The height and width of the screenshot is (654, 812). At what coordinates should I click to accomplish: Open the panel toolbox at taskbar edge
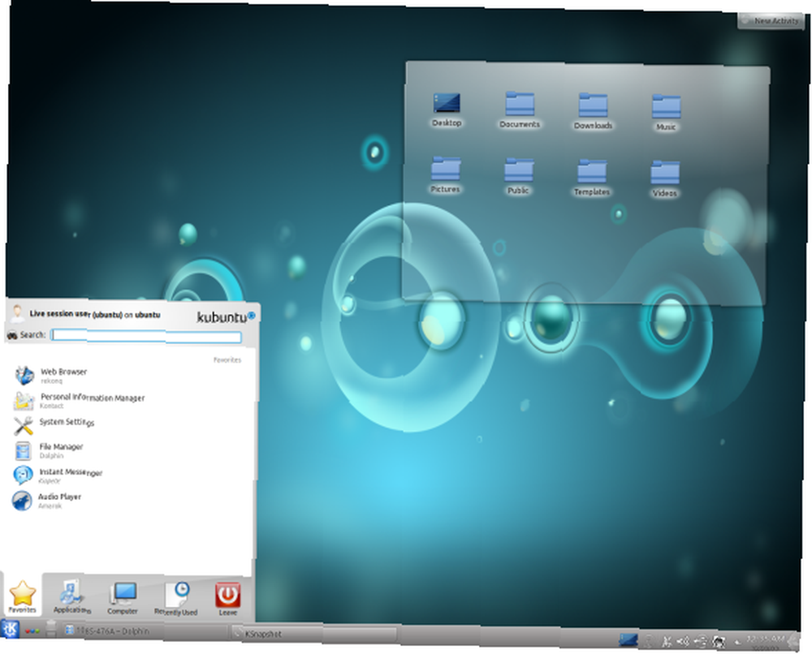click(793, 642)
